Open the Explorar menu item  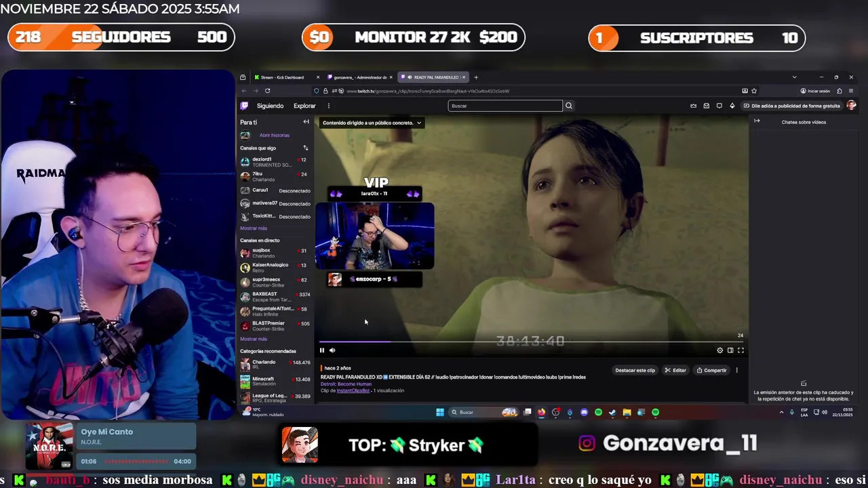304,106
